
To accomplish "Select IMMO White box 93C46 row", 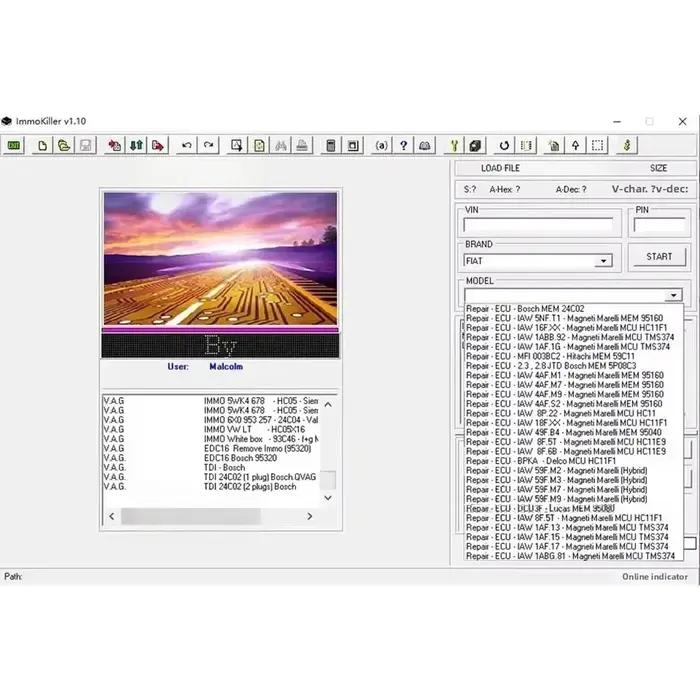I will click(x=211, y=439).
